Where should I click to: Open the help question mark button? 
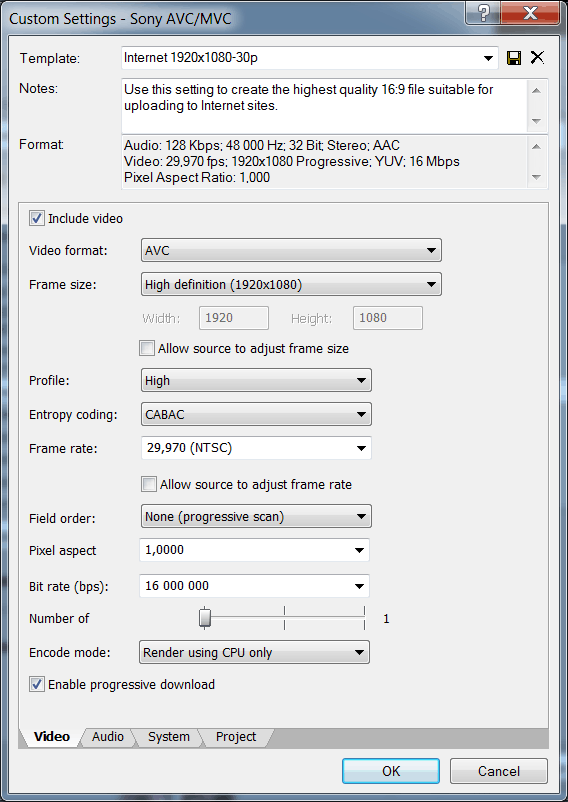pyautogui.click(x=482, y=12)
